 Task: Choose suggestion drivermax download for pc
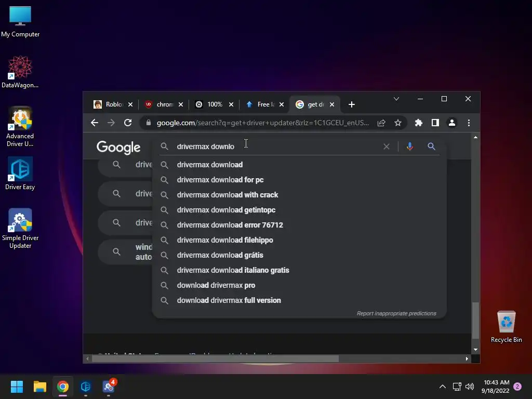(x=299, y=180)
